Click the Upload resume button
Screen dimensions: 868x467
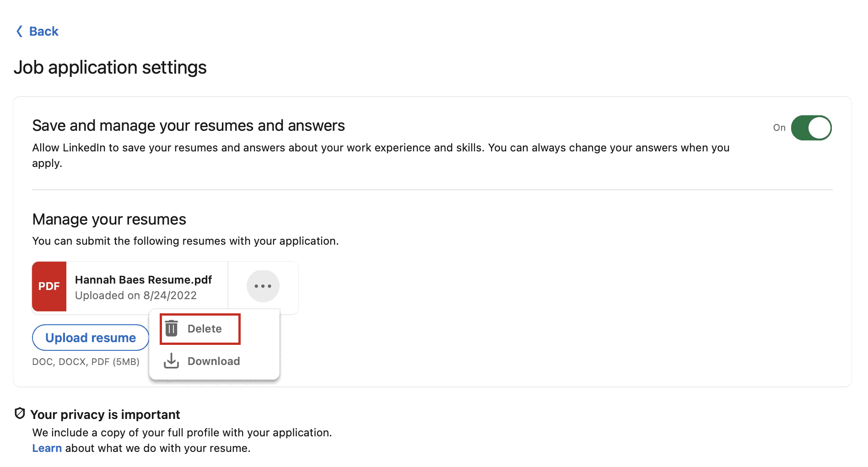pos(90,338)
